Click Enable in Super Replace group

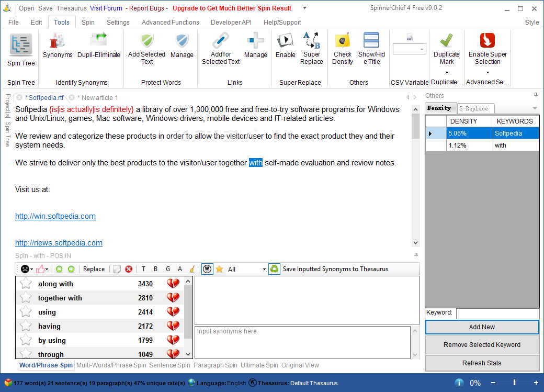coord(286,45)
